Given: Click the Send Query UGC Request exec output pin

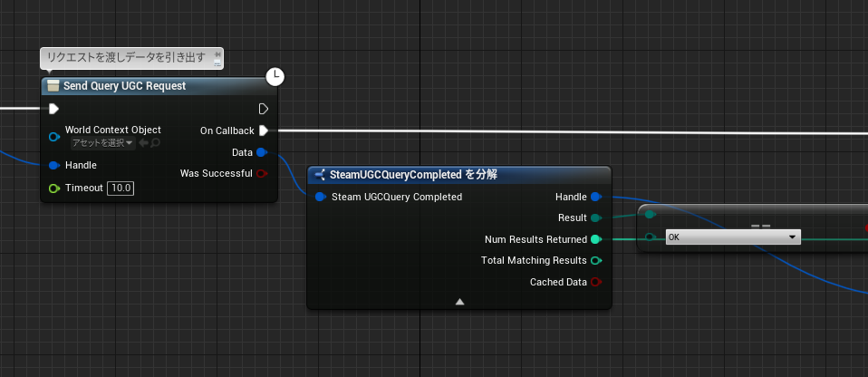Looking at the screenshot, I should pos(264,109).
